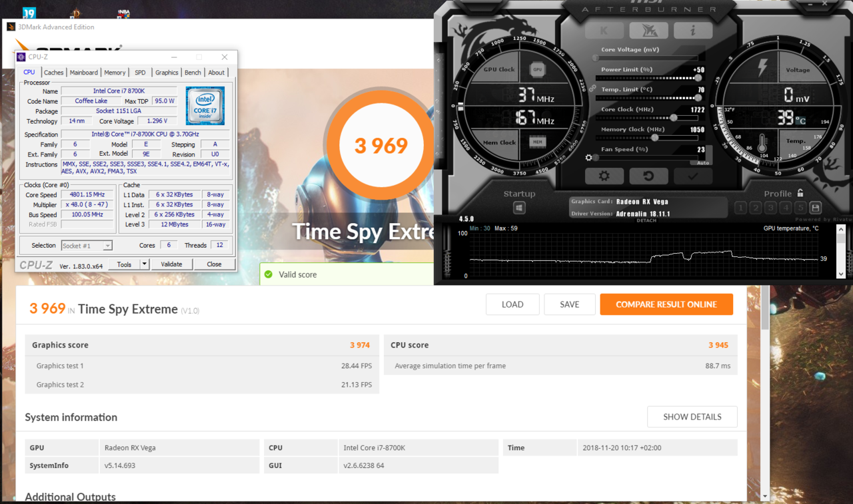Select the CPU tab in CPU-Z
853x504 pixels.
click(x=29, y=72)
